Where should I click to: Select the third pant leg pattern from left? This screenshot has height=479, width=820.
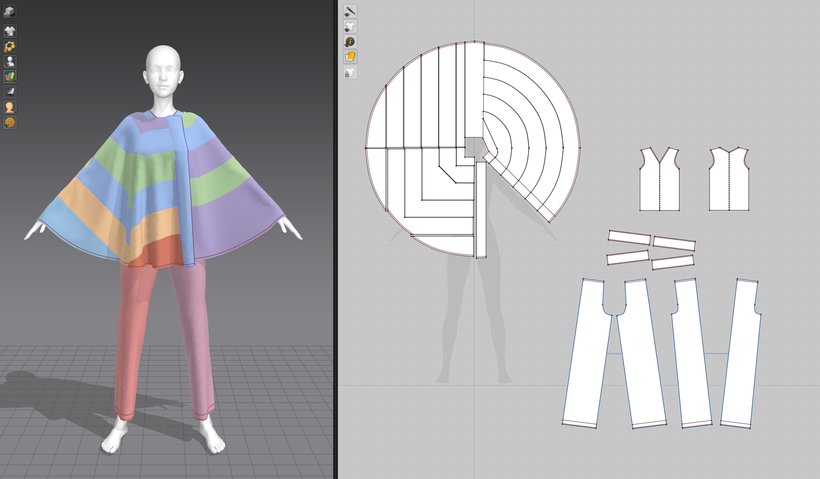pyautogui.click(x=692, y=353)
